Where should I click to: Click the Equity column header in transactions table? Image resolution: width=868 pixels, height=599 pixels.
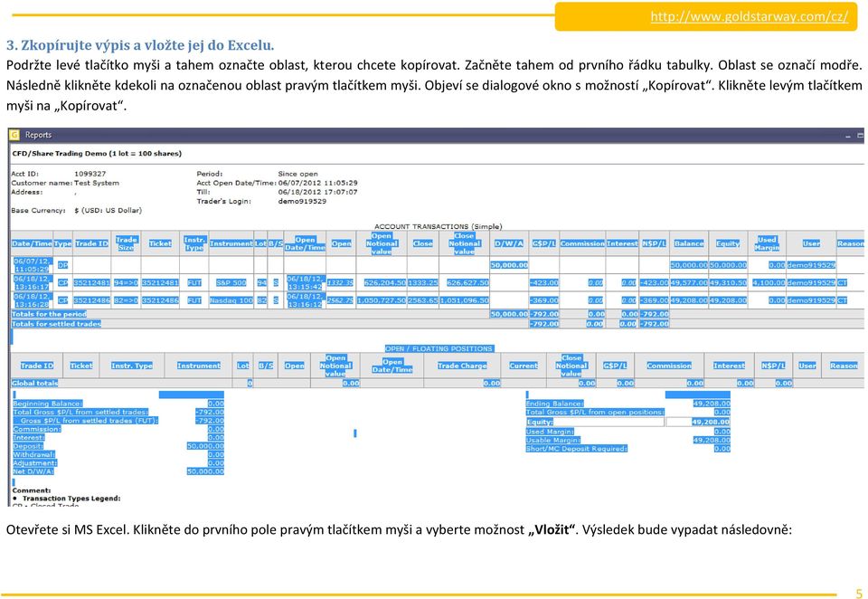(727, 243)
